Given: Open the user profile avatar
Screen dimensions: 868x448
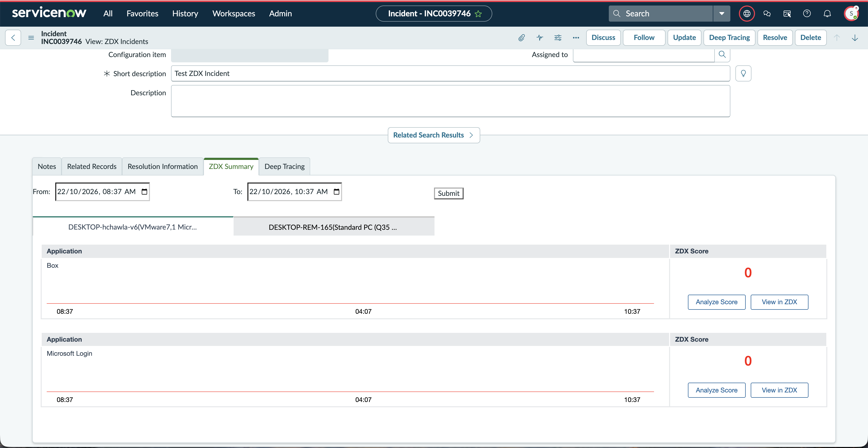Looking at the screenshot, I should 851,14.
